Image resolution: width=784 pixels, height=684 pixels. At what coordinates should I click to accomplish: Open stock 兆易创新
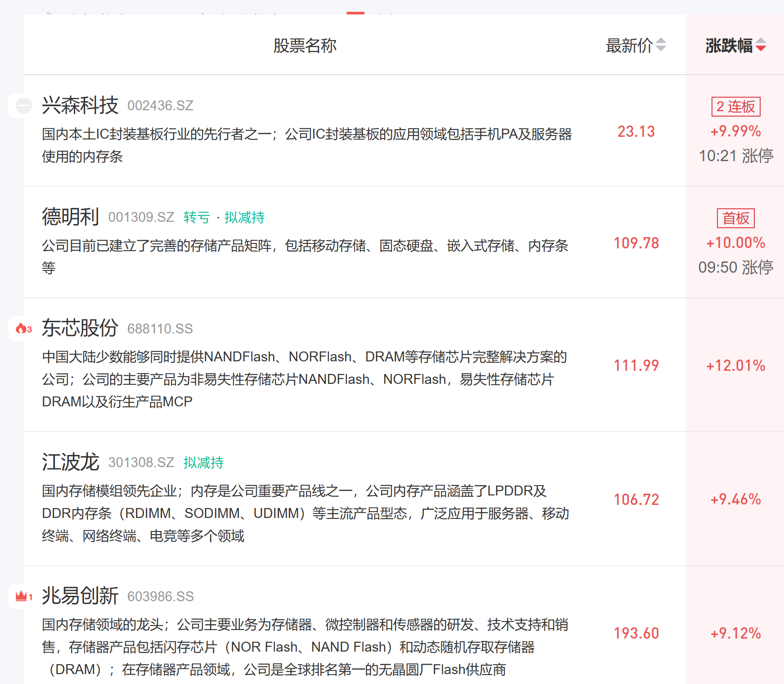coord(80,596)
